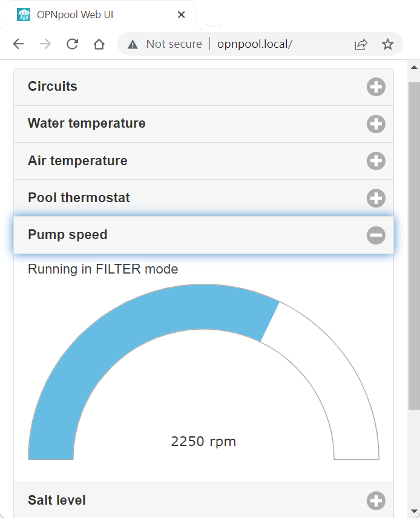Open the share page icon
The height and width of the screenshot is (518, 420).
click(361, 44)
